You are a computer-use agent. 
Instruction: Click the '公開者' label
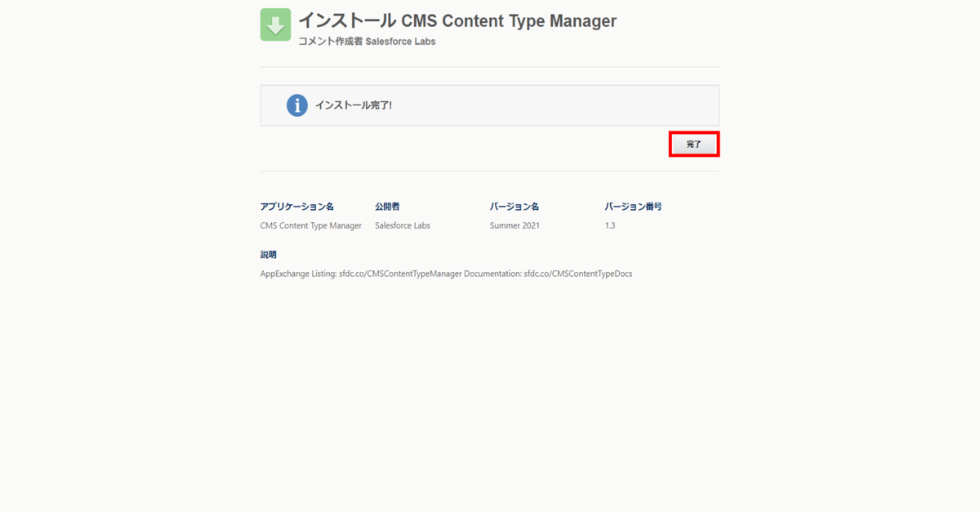(387, 207)
